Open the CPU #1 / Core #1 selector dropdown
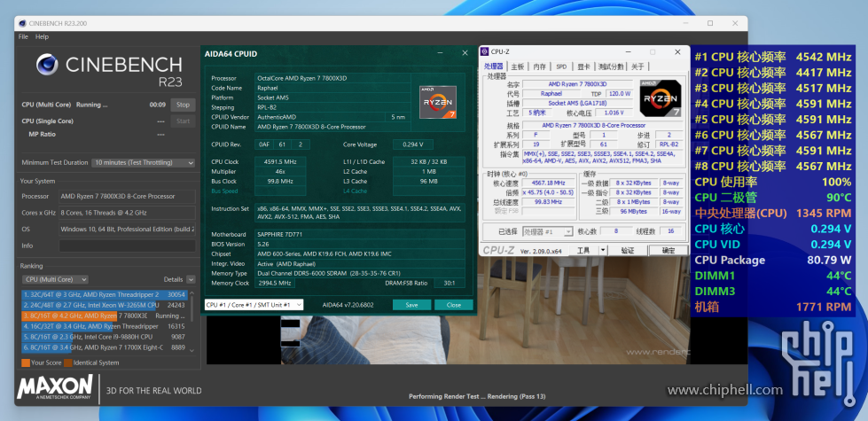The width and height of the screenshot is (868, 421). (x=254, y=305)
